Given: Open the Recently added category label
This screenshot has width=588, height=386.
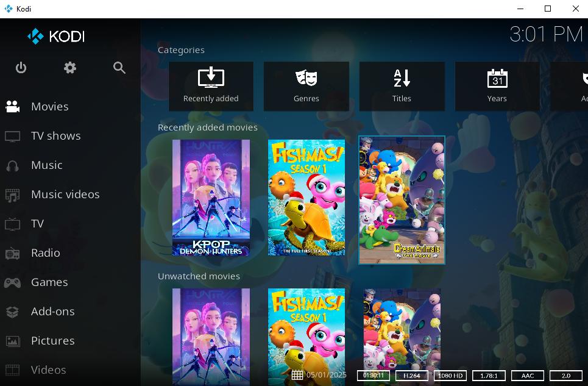Looking at the screenshot, I should coord(211,99).
